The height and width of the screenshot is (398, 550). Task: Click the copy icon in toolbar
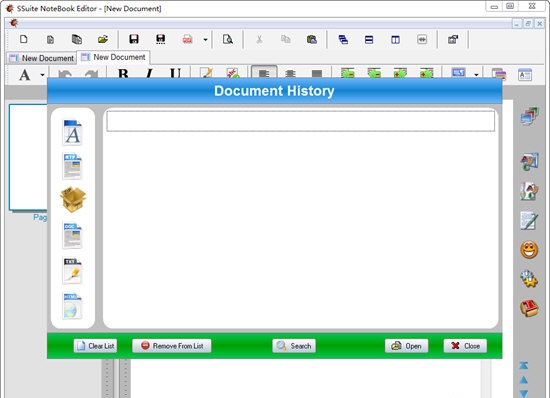pos(286,39)
